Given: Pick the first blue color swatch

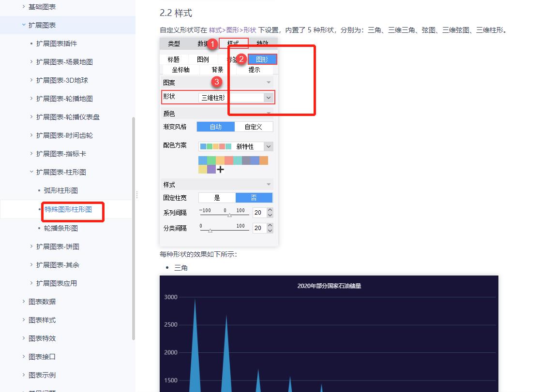Looking at the screenshot, I should click(x=203, y=160).
